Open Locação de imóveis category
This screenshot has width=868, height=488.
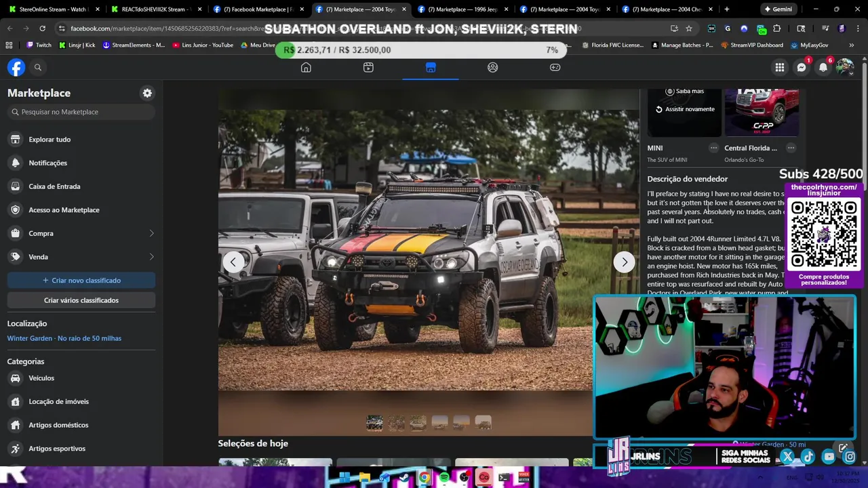(x=81, y=401)
